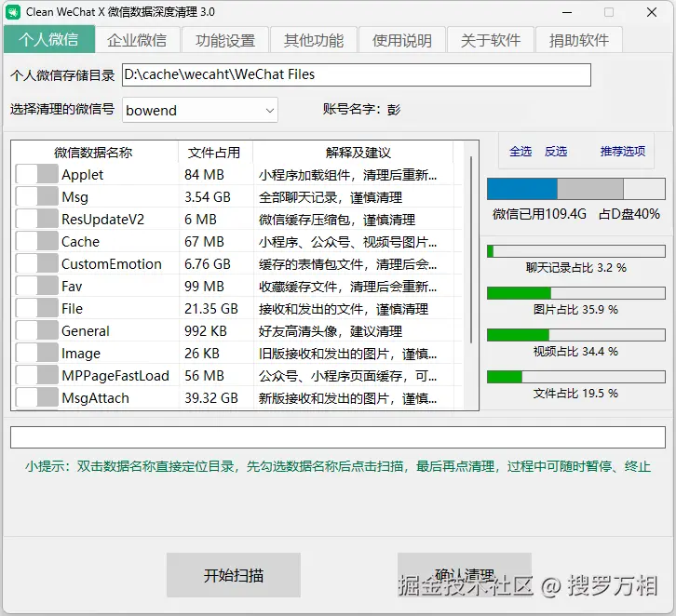Open the 捐助软件 tab
This screenshot has height=616, width=676.
[579, 40]
